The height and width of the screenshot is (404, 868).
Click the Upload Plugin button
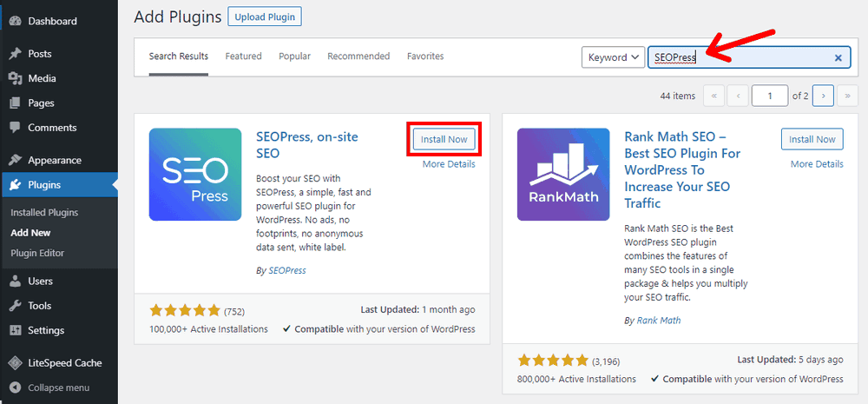(265, 17)
